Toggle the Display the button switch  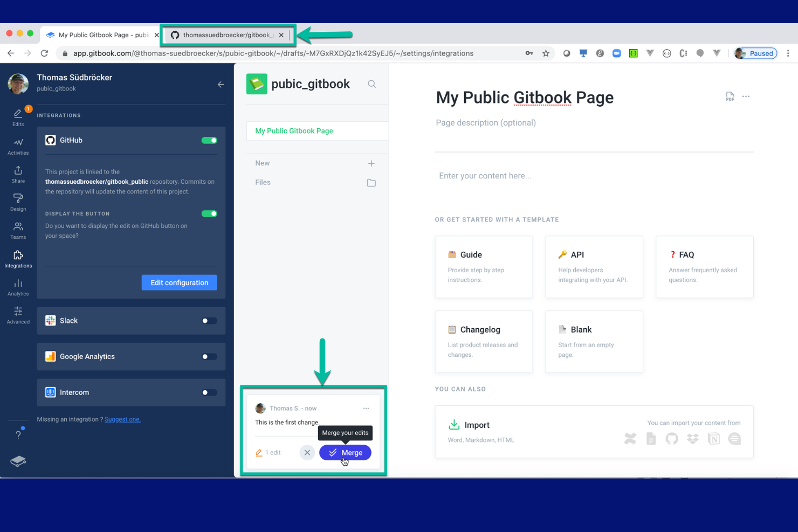click(209, 214)
